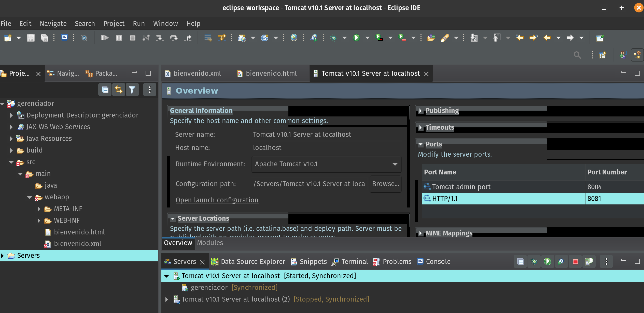Click the Configuration path link
The width and height of the screenshot is (644, 313).
206,184
